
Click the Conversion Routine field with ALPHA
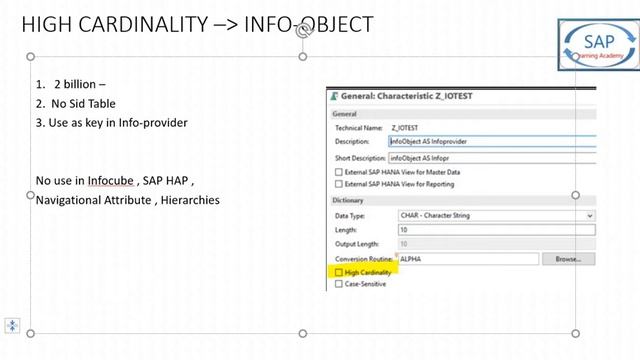[468, 259]
